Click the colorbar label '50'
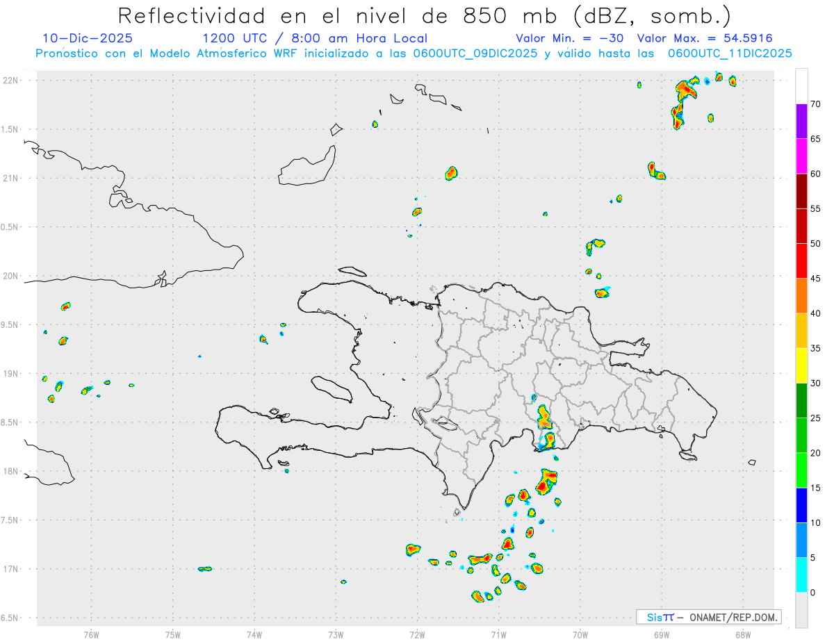The image size is (834, 644). [816, 244]
